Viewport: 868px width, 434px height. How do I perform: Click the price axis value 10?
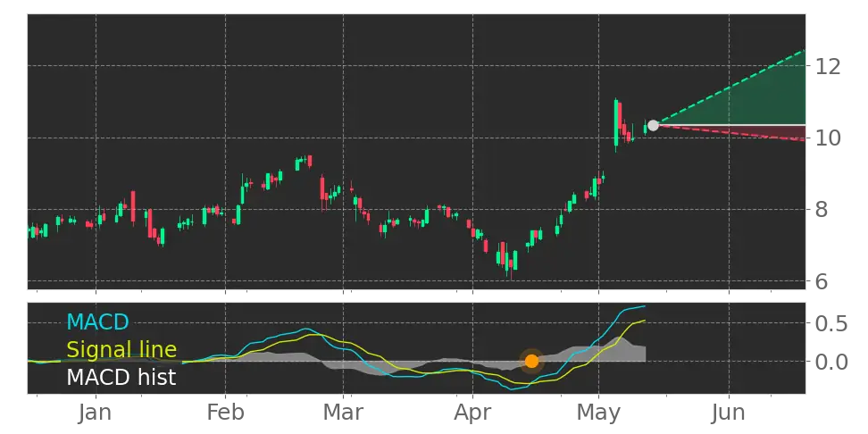[x=828, y=138]
